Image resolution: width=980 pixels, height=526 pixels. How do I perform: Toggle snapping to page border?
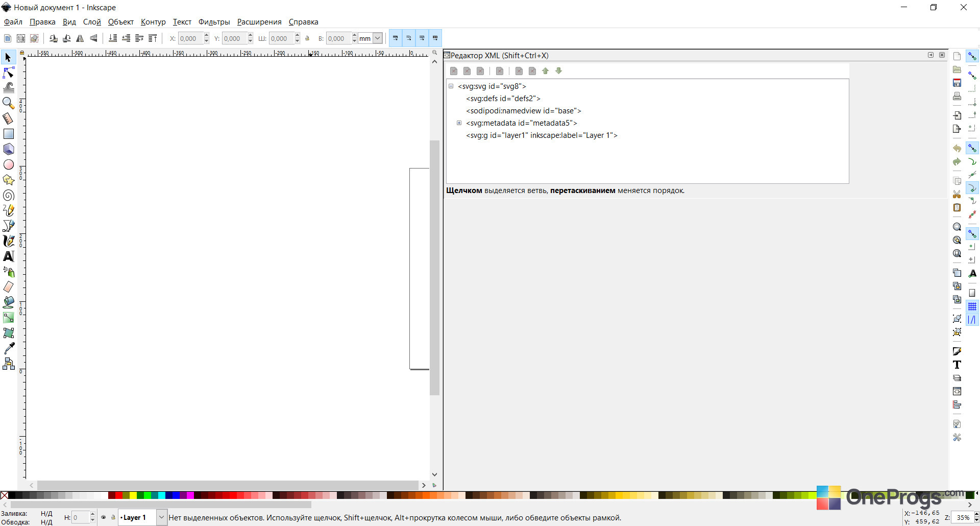(972, 293)
